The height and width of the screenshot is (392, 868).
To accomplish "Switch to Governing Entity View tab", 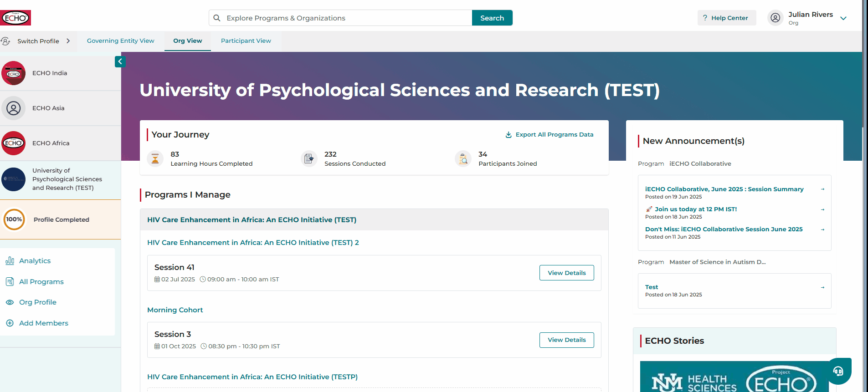I will [121, 41].
